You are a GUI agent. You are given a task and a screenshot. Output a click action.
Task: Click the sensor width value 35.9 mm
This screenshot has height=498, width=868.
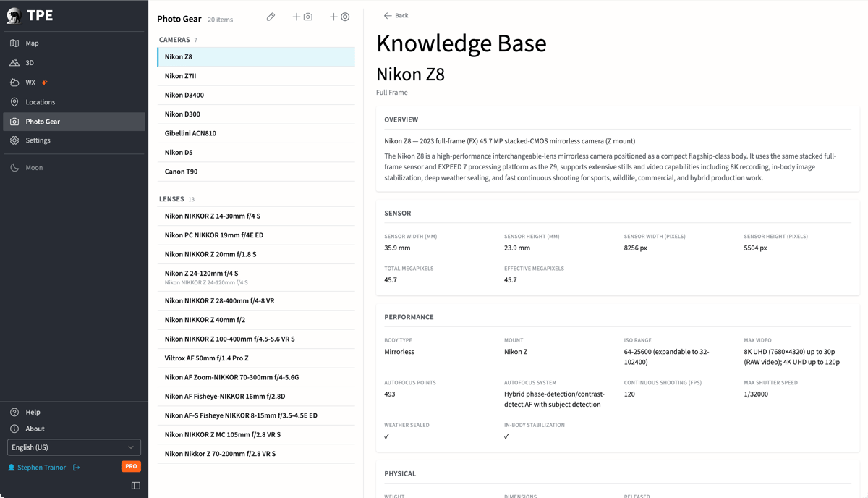[397, 248]
